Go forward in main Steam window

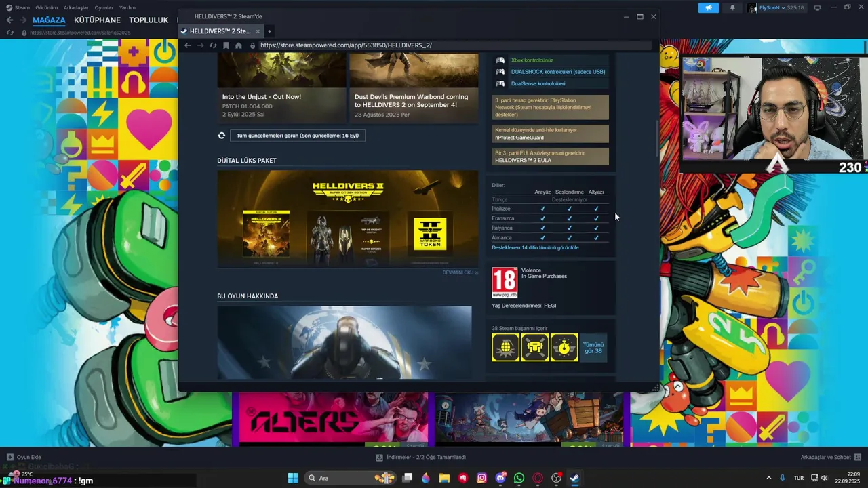pos(22,20)
